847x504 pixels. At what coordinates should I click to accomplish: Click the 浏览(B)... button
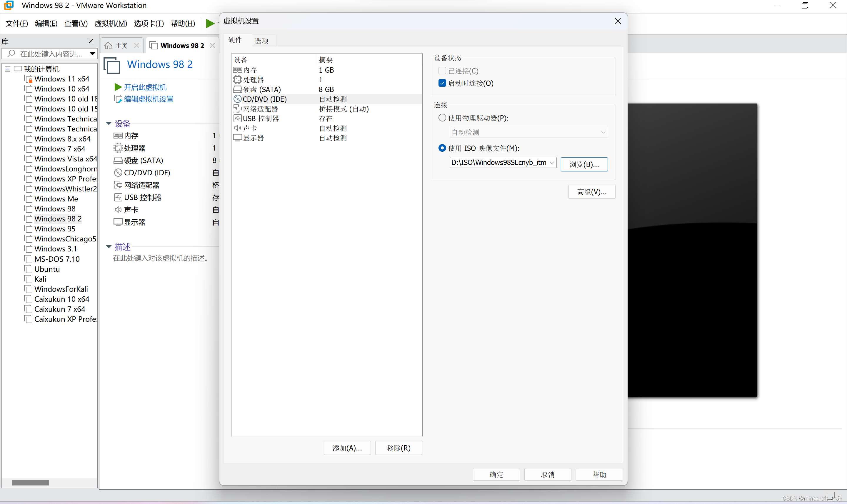584,164
